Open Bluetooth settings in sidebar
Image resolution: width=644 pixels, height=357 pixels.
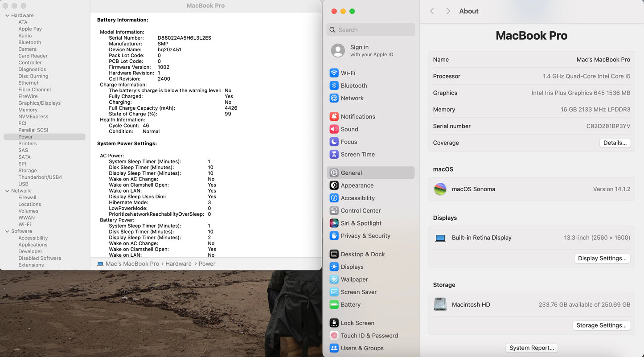(x=353, y=86)
